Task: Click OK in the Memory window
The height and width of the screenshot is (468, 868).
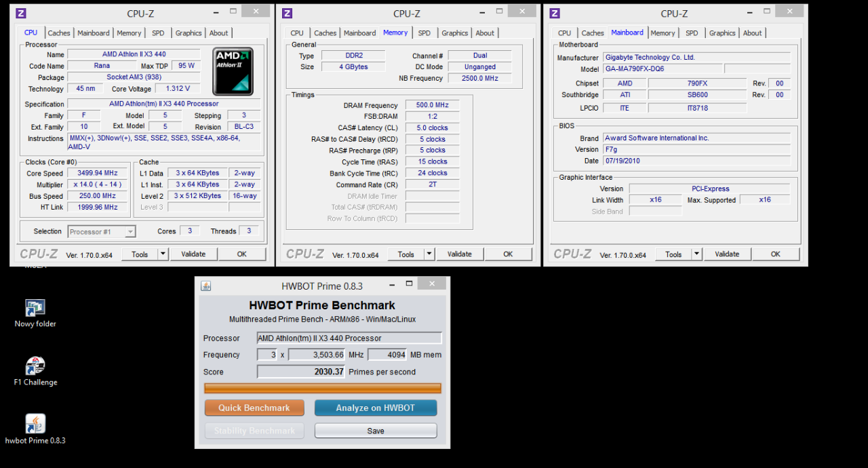Action: [509, 254]
